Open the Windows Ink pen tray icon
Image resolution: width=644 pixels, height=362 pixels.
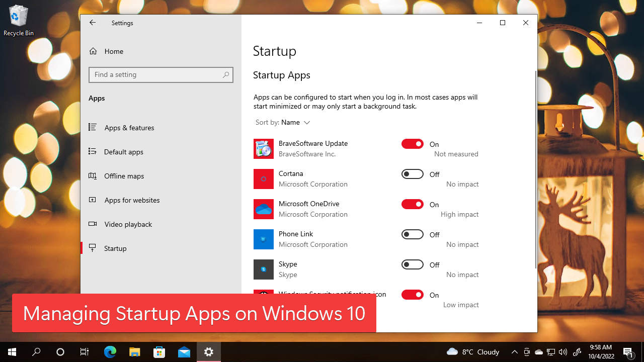(x=578, y=352)
